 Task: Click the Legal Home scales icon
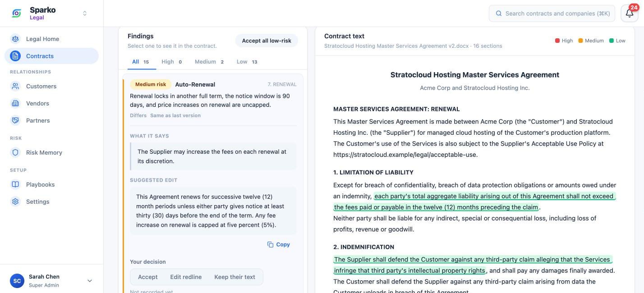tap(15, 39)
